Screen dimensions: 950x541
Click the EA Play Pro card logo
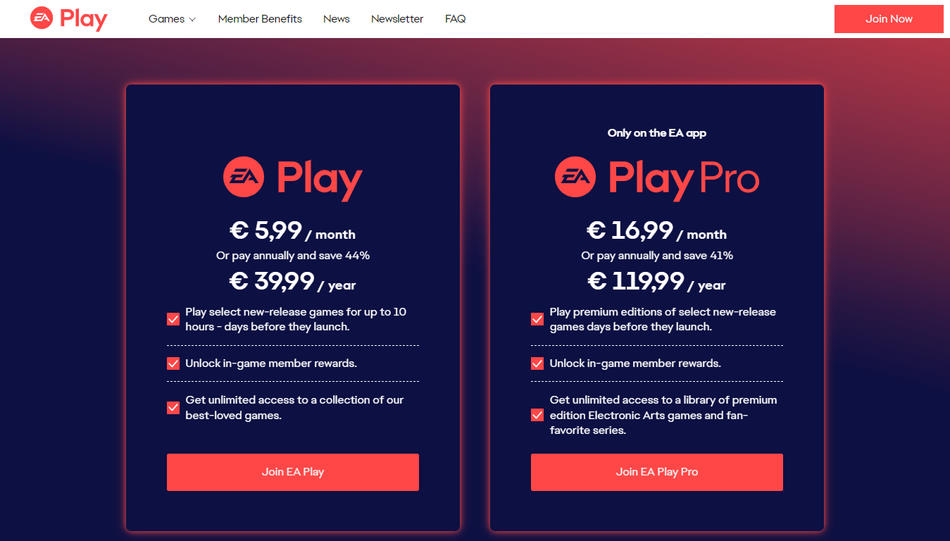[x=656, y=179]
